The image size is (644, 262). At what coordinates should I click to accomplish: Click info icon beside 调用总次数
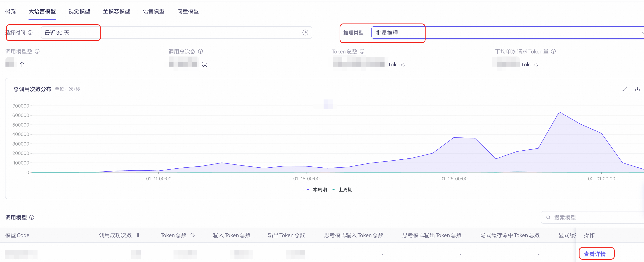point(200,51)
